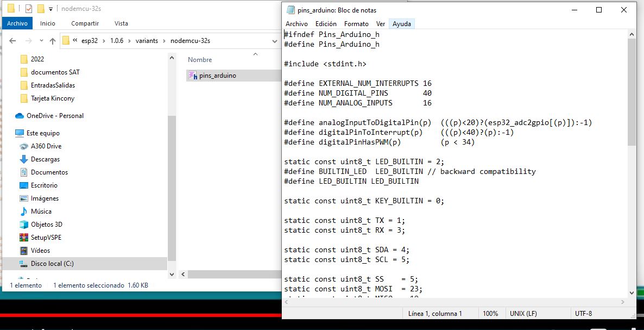Click the back arrow in File Explorer
644x330 pixels.
pyautogui.click(x=12, y=41)
